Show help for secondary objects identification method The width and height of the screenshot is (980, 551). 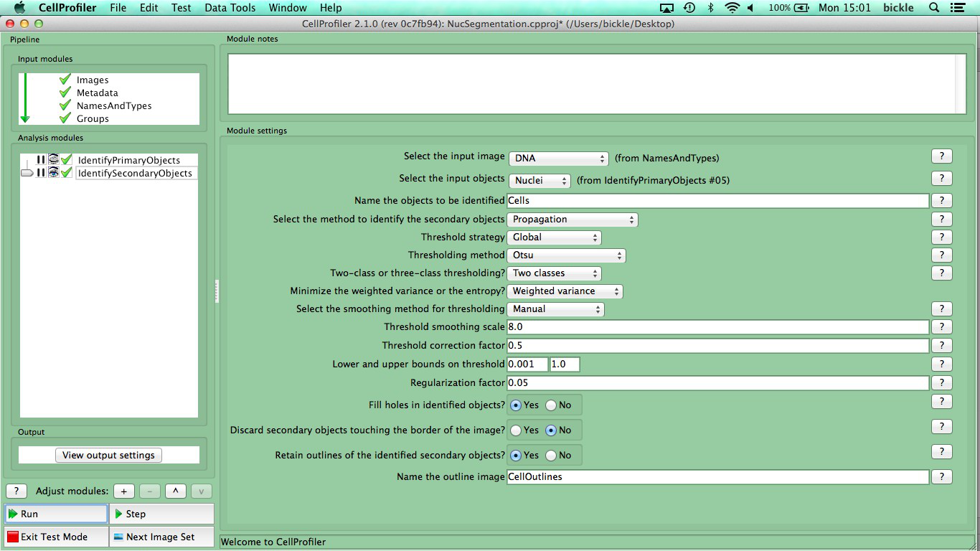tap(941, 219)
